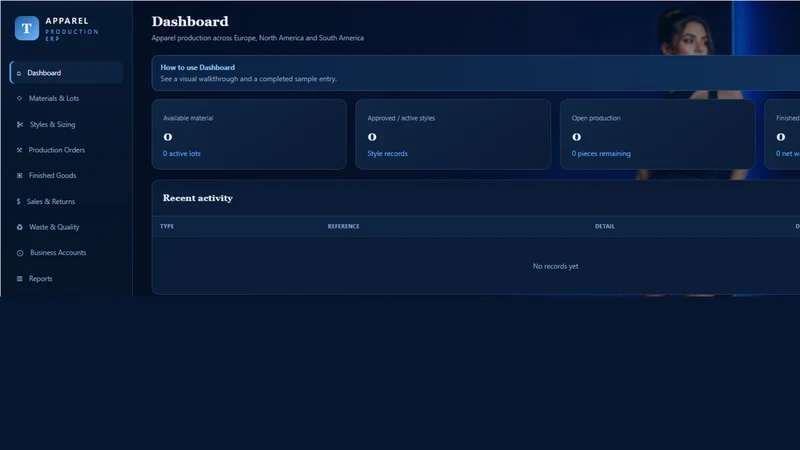
Task: Click the Materials & Lots diamond icon
Action: coord(19,98)
